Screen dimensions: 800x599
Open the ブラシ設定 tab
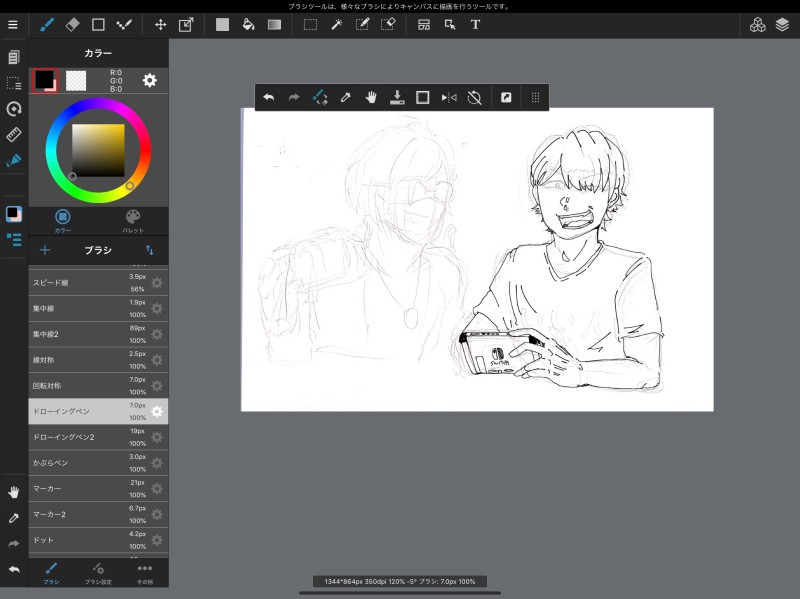98,572
